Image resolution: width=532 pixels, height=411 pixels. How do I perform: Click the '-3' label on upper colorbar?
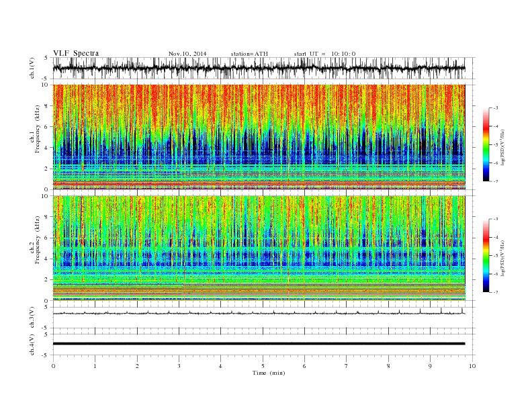coord(495,108)
